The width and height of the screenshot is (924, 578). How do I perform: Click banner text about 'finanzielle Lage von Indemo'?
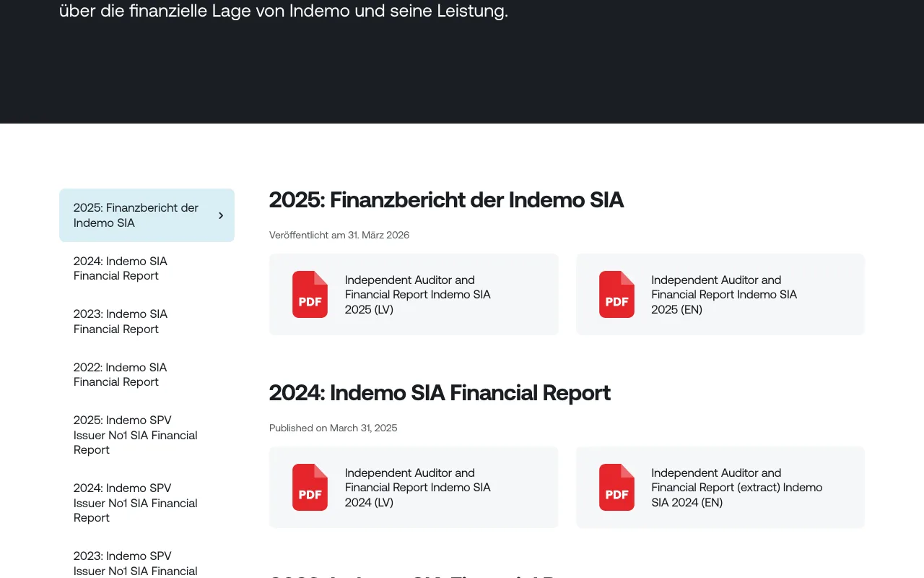click(x=284, y=11)
